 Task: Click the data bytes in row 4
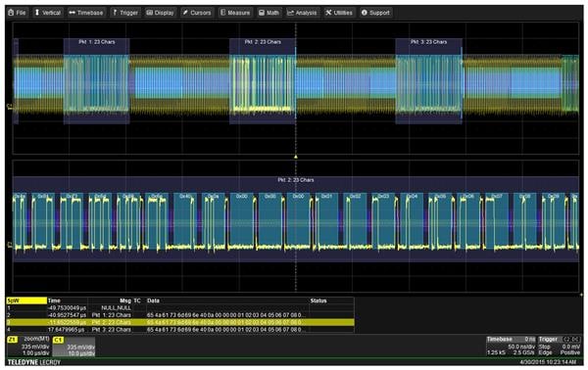tap(225, 330)
